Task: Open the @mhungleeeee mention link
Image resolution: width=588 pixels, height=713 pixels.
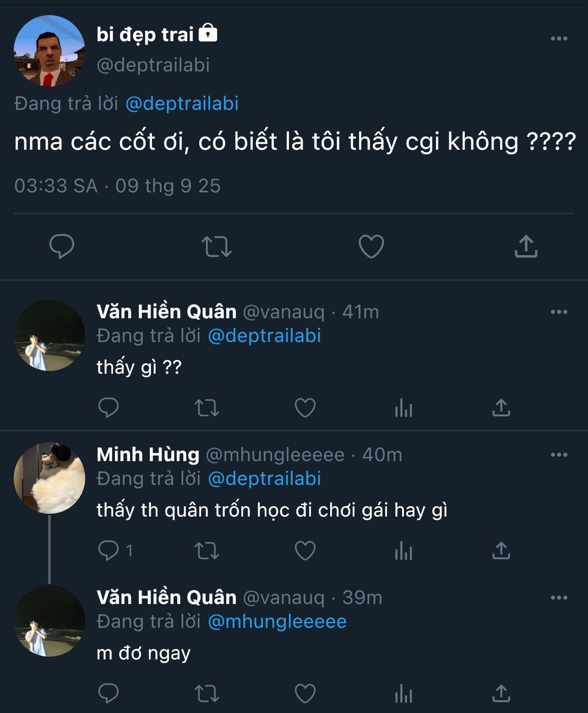Action: 277,621
